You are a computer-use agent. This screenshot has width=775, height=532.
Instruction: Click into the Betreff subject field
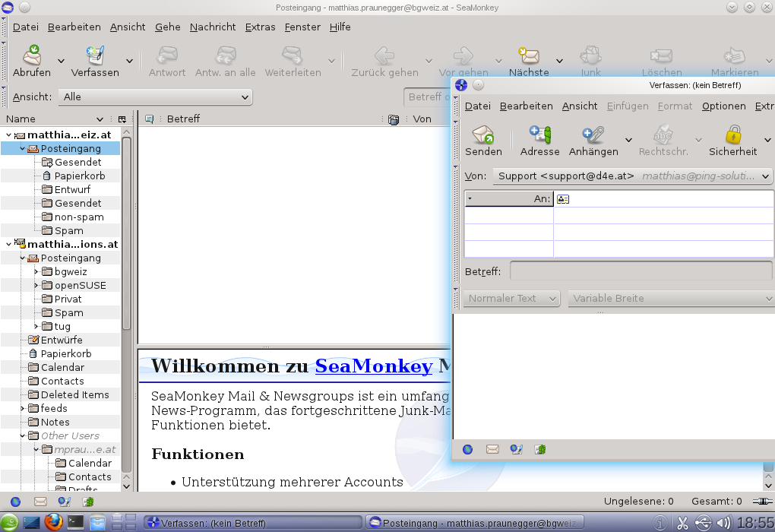(641, 271)
